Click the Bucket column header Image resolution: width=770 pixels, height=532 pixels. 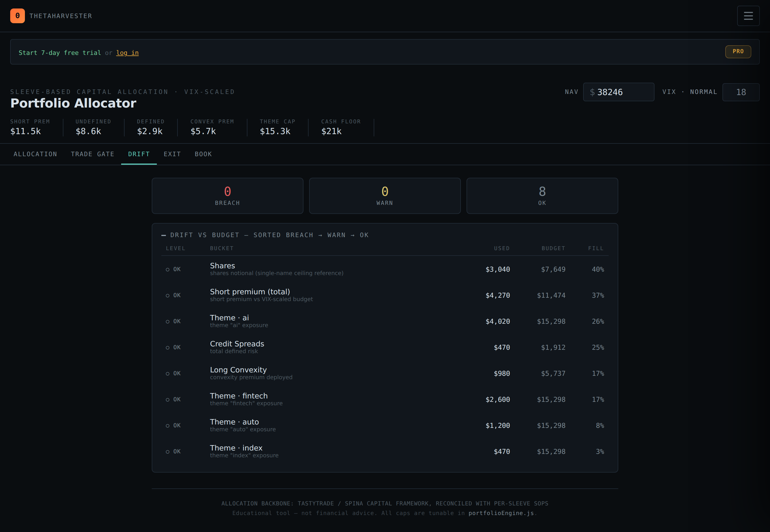222,248
